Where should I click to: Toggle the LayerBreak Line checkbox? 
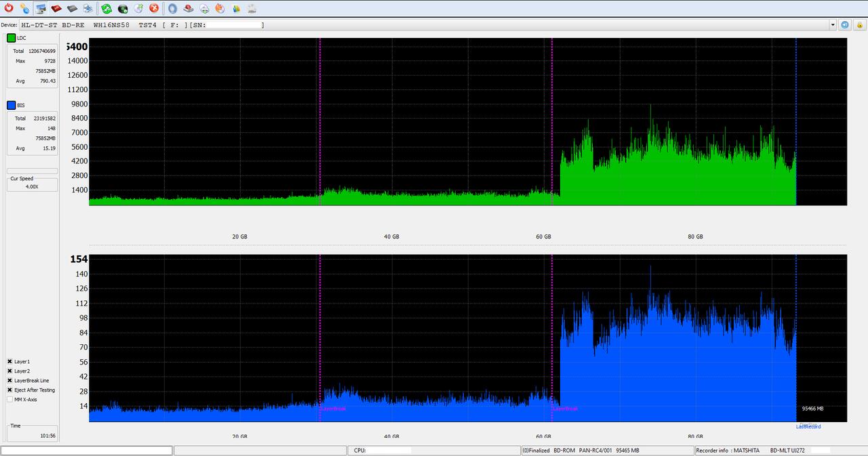click(10, 381)
